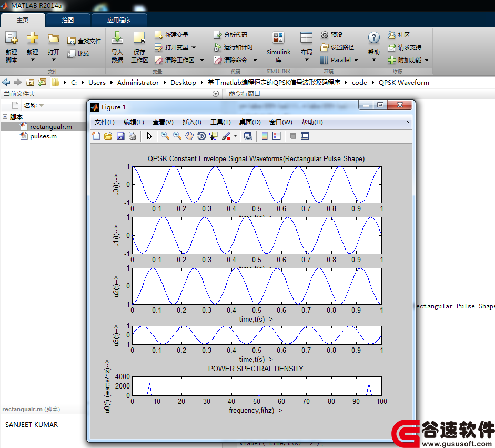The width and height of the screenshot is (495, 448).
Task: Expand the Clear Workspace (清除工作区) dropdown arrow
Action: (201, 60)
